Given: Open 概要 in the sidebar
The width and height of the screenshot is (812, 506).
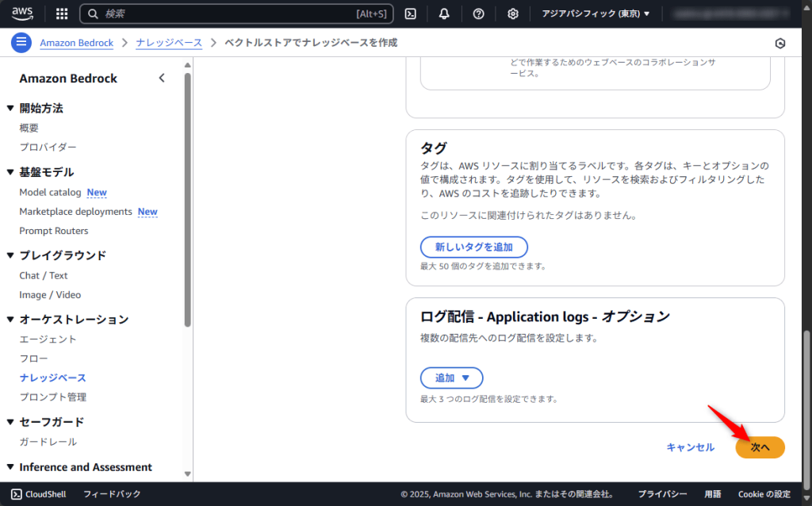Looking at the screenshot, I should [x=29, y=128].
